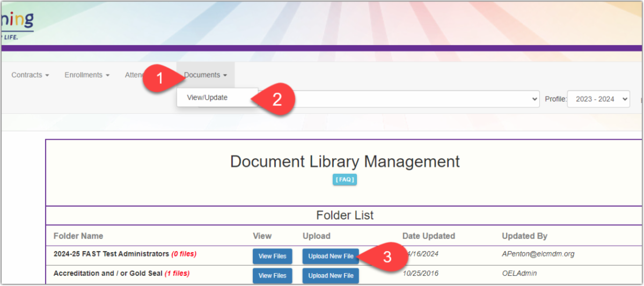
Task: Open the FAQ badge under the title
Action: click(345, 180)
